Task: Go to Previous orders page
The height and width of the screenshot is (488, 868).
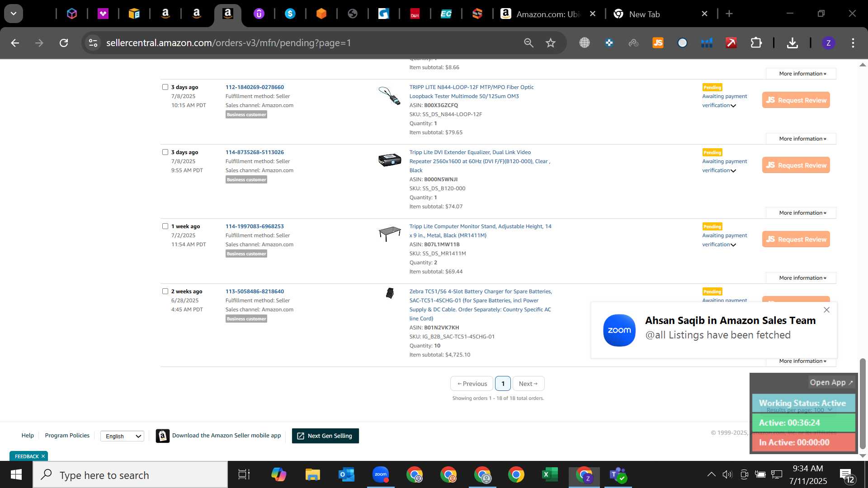Action: pos(472,384)
